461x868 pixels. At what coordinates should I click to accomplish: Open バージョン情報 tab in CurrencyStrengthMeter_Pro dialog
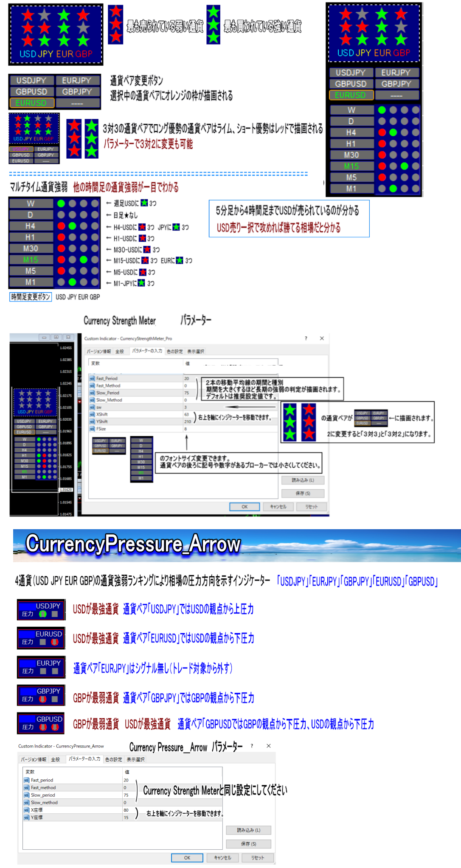[98, 351]
